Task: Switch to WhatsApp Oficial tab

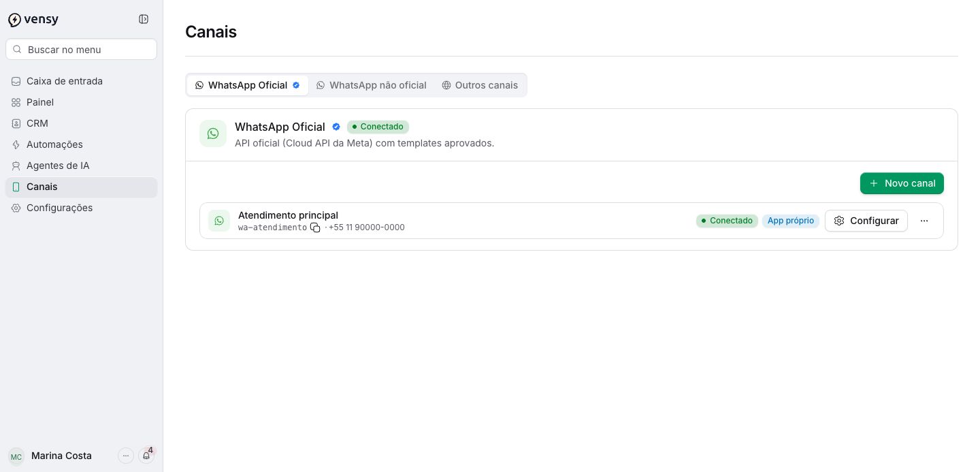Action: 248,85
